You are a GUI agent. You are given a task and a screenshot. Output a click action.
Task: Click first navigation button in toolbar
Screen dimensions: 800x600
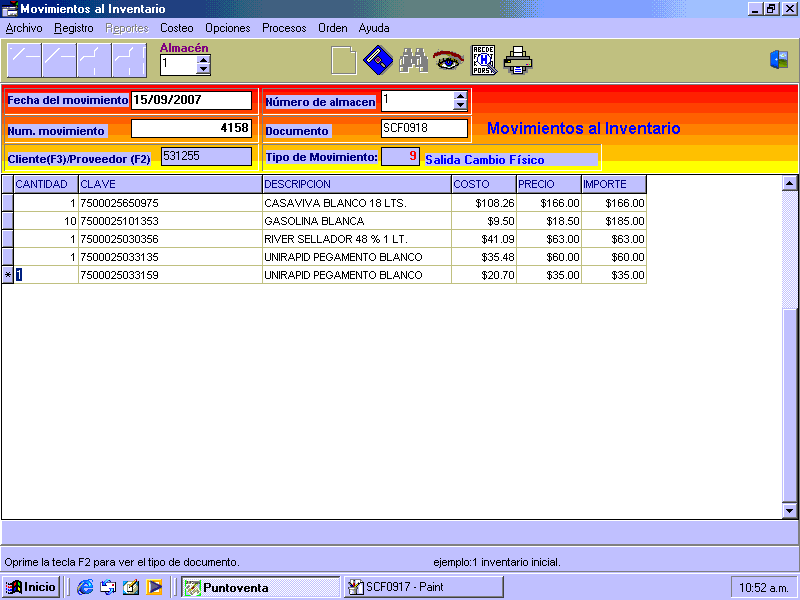24,61
